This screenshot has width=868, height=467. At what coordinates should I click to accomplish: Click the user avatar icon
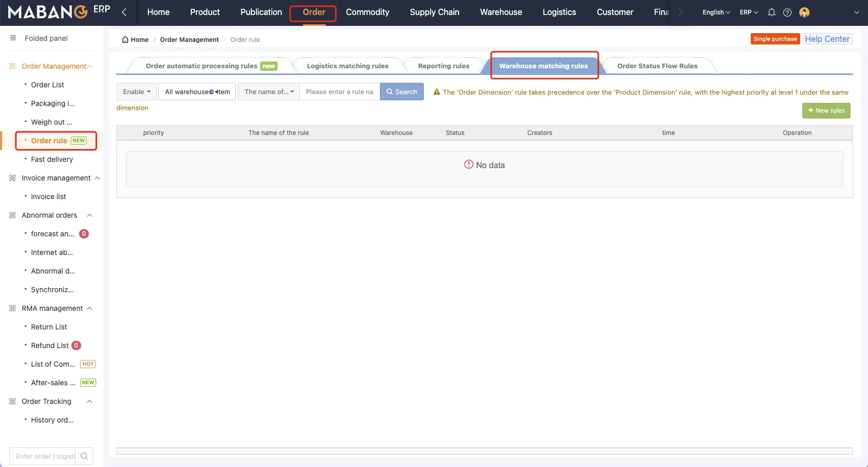[804, 12]
